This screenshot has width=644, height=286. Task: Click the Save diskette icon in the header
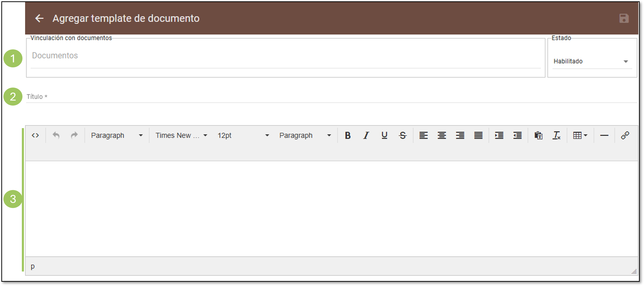click(624, 18)
